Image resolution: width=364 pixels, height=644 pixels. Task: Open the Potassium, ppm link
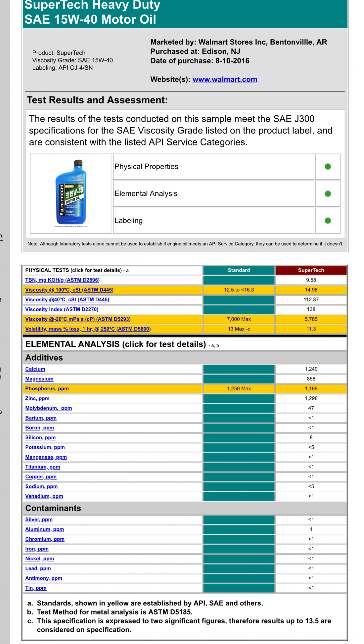pyautogui.click(x=45, y=447)
